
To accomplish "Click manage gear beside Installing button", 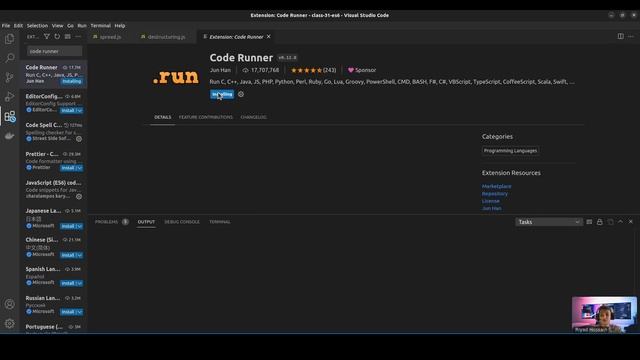I will (241, 94).
